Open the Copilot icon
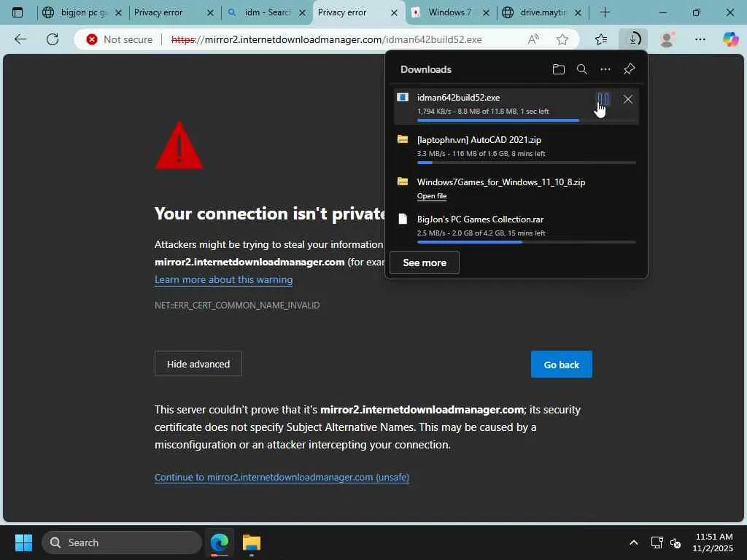The image size is (747, 560). (x=730, y=39)
